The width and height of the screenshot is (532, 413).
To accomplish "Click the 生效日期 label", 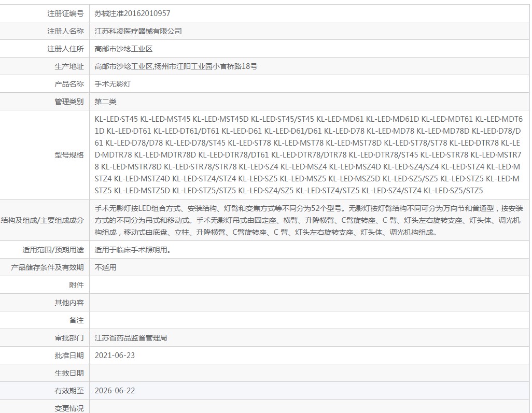I will pos(69,373).
